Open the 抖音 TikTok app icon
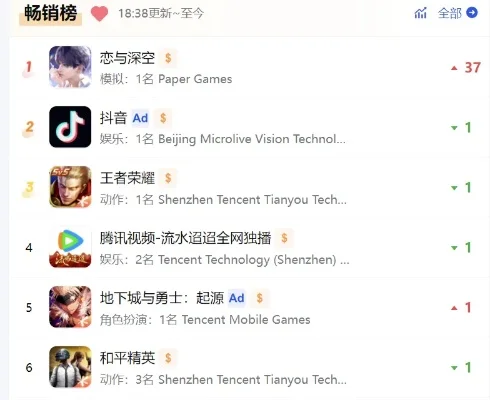The image size is (490, 400). (70, 127)
